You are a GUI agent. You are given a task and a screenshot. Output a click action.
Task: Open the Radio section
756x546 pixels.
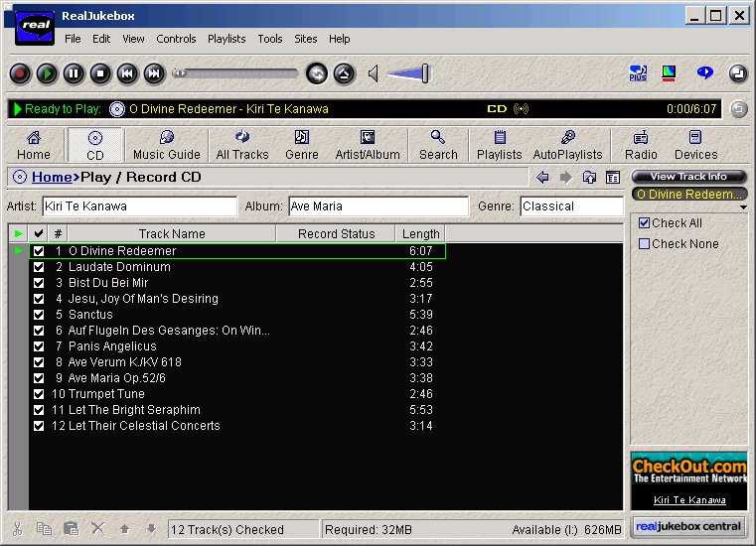[x=641, y=145]
